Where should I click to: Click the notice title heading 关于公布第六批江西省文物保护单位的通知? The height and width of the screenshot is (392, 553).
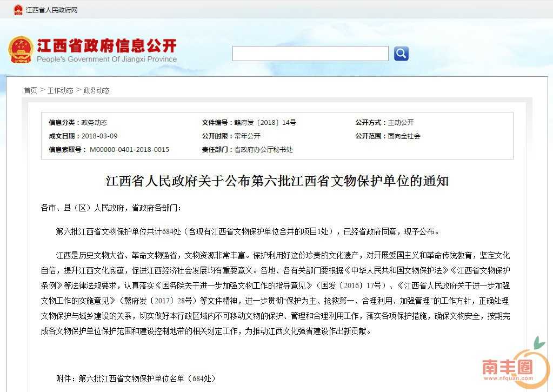(x=277, y=181)
